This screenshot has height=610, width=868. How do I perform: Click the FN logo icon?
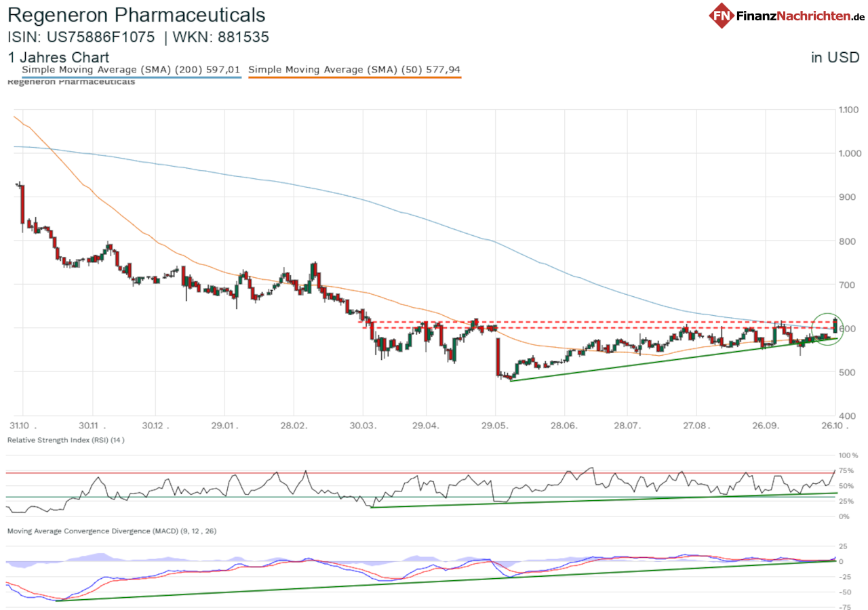pyautogui.click(x=722, y=14)
